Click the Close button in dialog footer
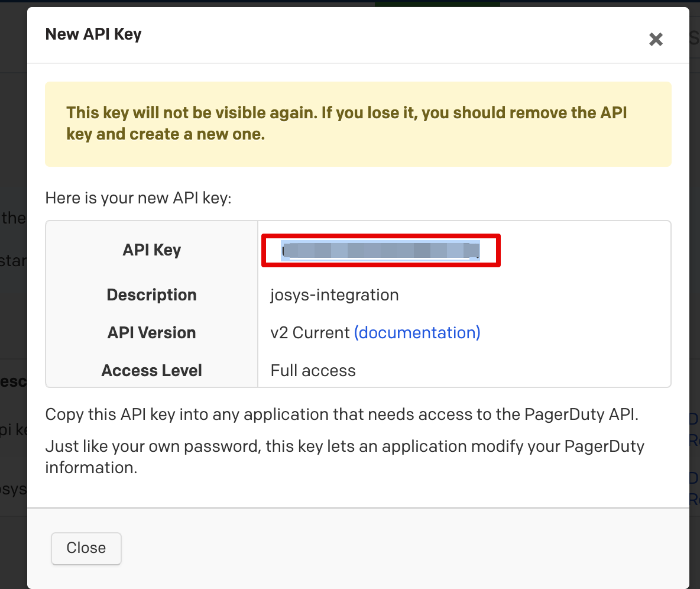This screenshot has height=589, width=700. pos(86,548)
